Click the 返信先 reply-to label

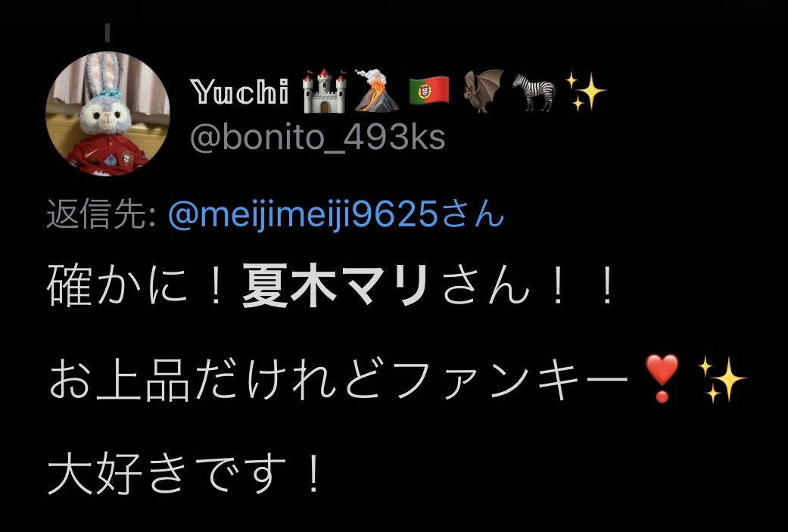101,214
